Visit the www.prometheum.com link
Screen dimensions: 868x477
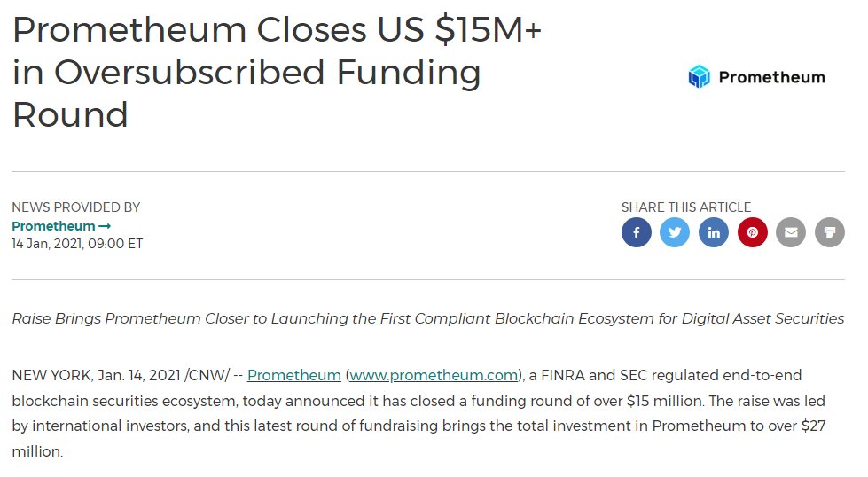(x=434, y=375)
